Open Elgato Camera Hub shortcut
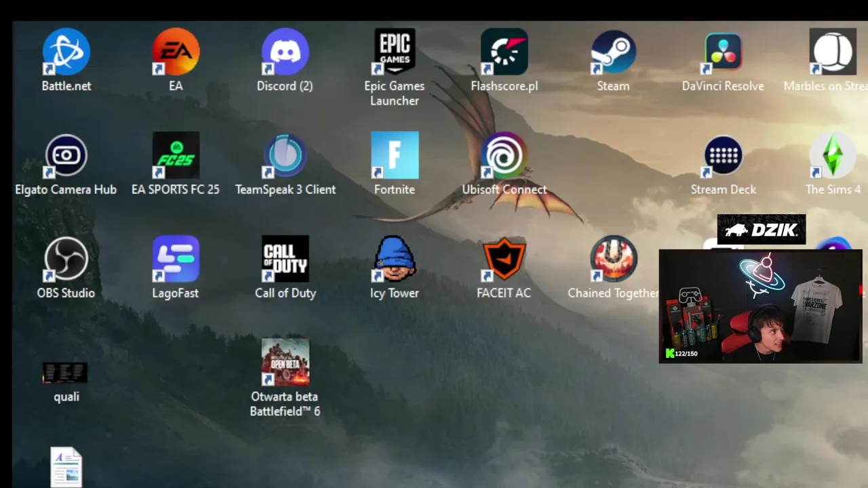 66,156
